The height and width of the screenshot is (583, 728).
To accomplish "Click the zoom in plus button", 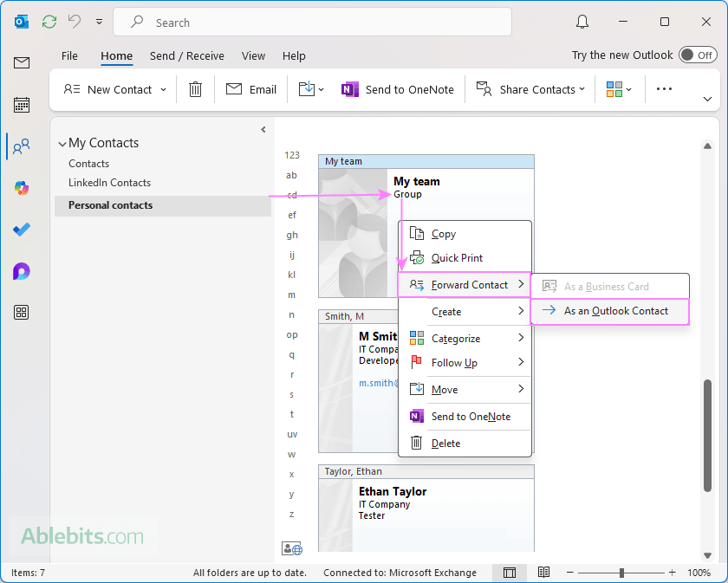I will click(x=672, y=573).
